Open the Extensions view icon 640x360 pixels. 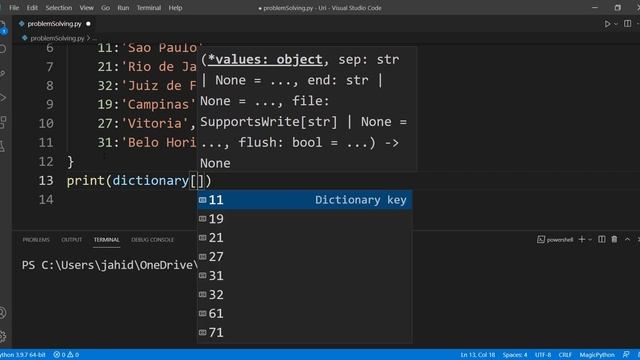pyautogui.click(x=3, y=122)
